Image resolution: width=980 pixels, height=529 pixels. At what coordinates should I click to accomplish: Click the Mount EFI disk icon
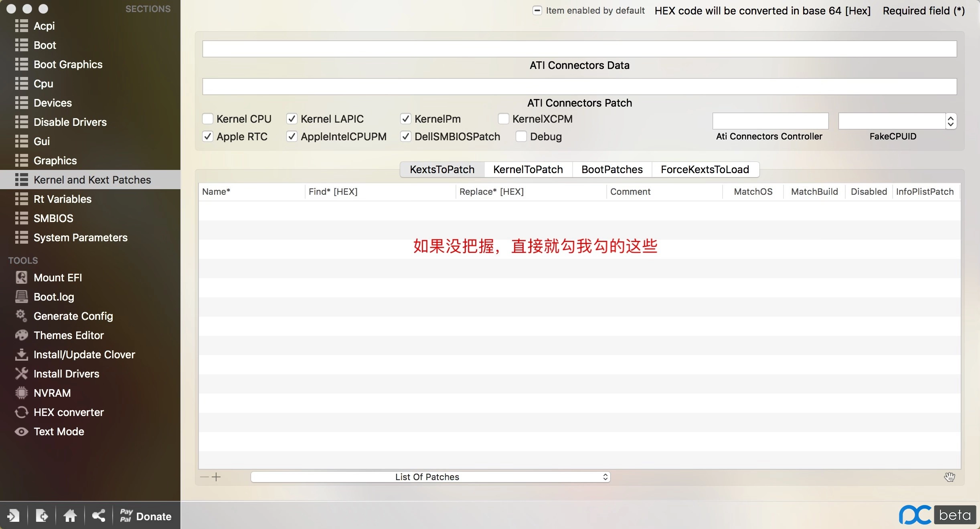[x=21, y=277]
